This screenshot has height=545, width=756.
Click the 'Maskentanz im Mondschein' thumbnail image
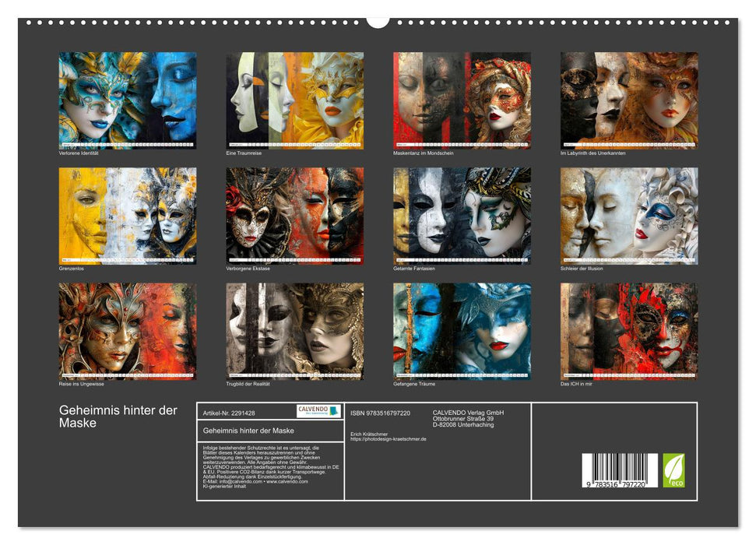point(462,100)
